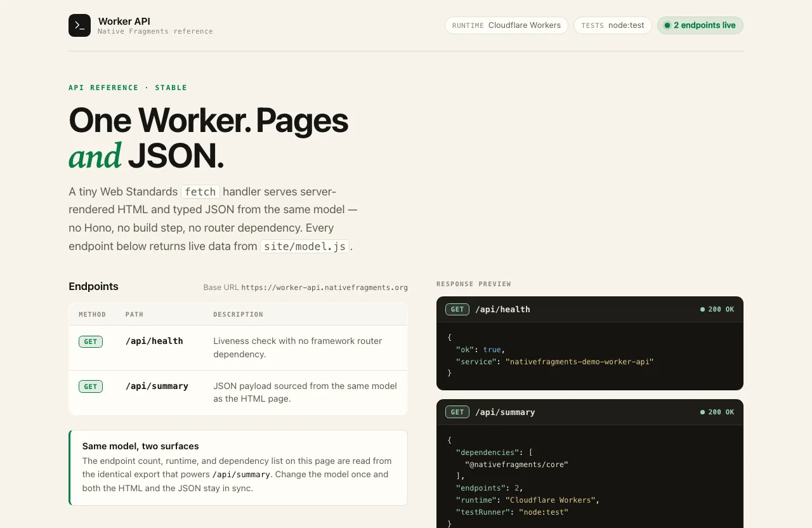Open the Worker API title link

click(x=124, y=22)
